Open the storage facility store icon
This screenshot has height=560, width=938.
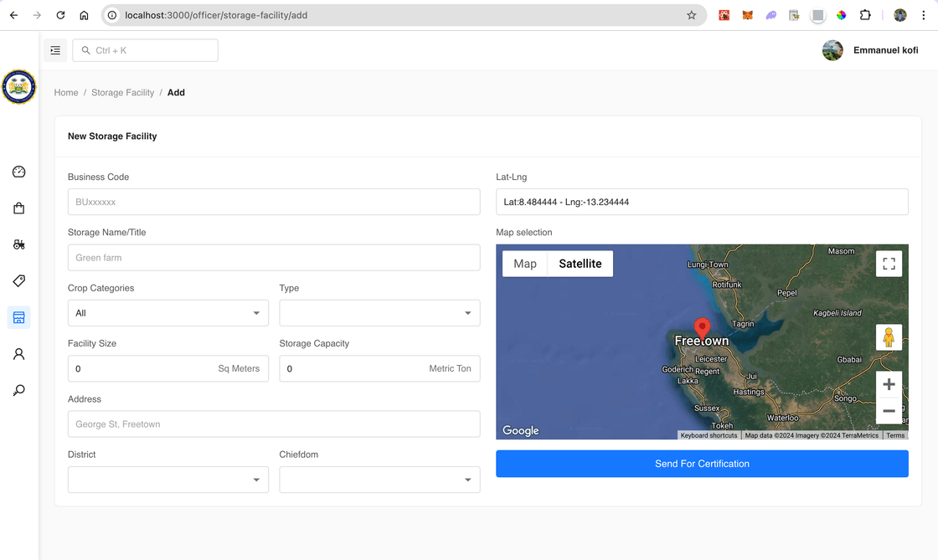click(19, 317)
